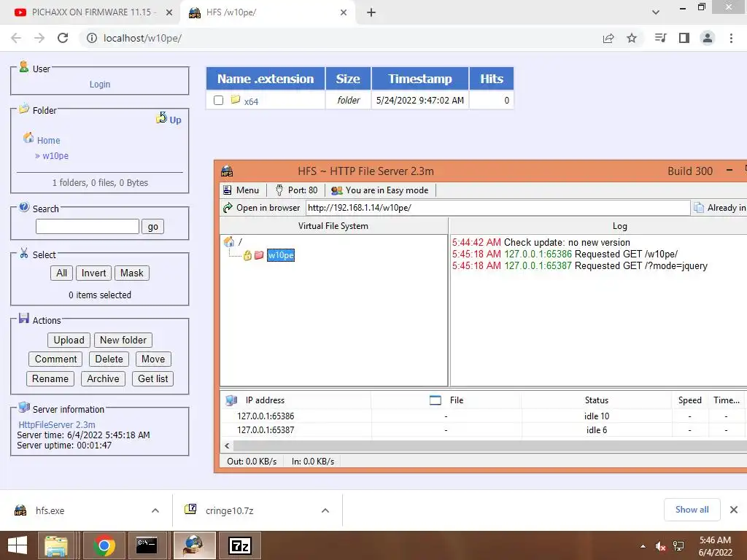Screen dimensions: 747x560
Task: Select the HFS /w10pe/ browser tab
Action: point(267,12)
